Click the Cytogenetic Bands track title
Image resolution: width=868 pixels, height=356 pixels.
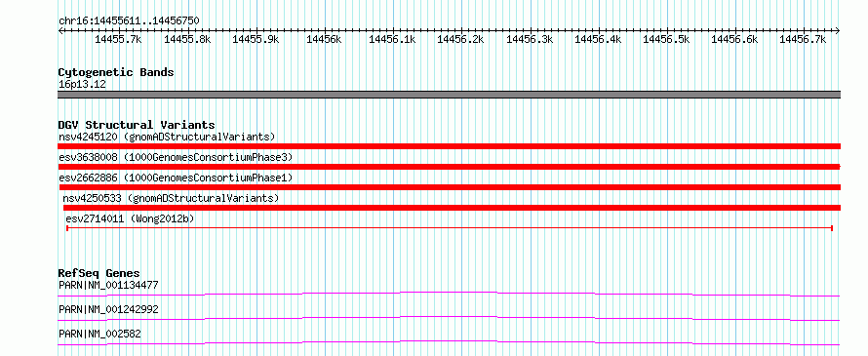click(116, 72)
